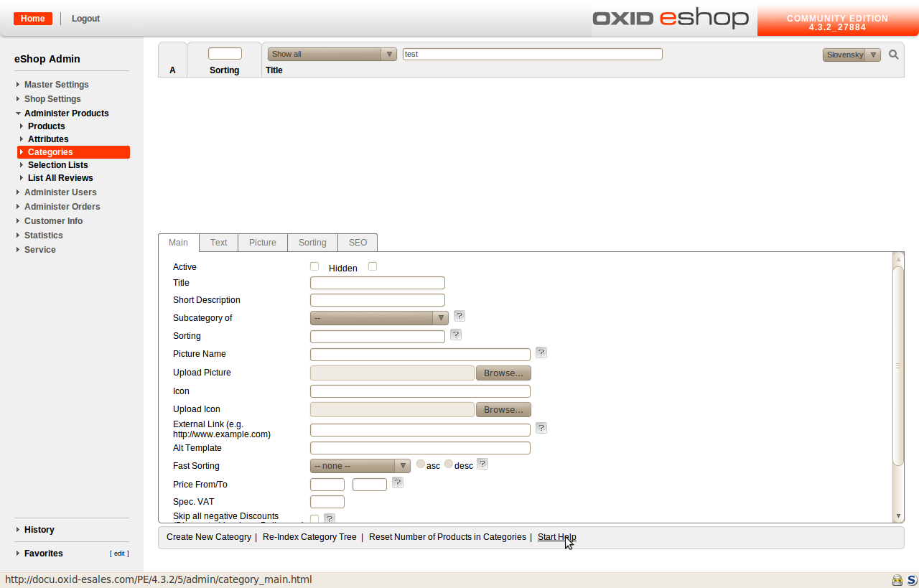Click the Title input field
The height and width of the screenshot is (588, 919).
(377, 283)
